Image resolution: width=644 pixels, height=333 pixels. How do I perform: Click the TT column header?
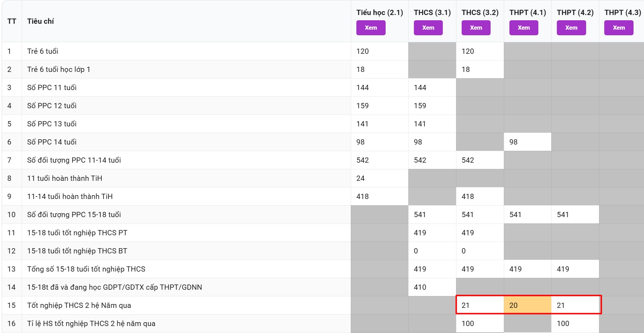point(12,21)
